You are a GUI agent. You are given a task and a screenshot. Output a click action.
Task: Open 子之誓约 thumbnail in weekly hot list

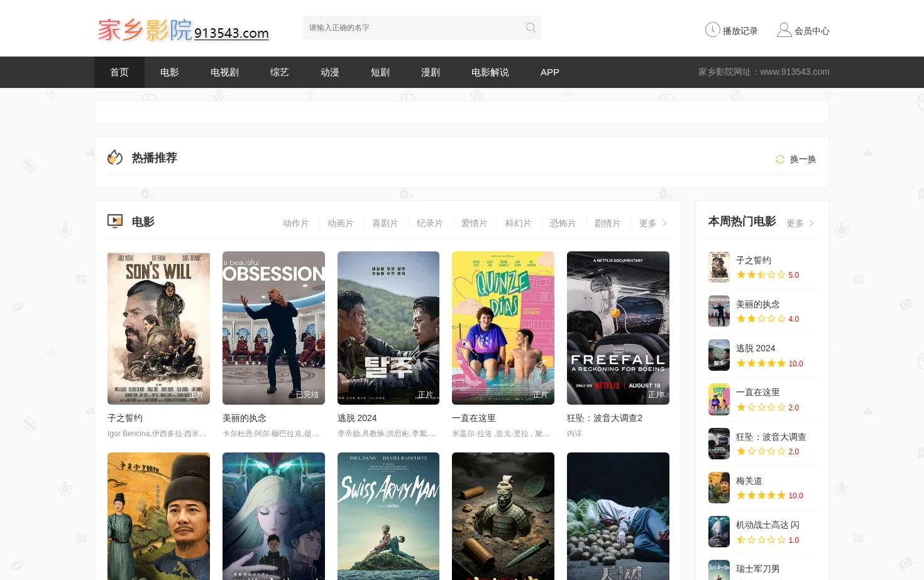coord(719,267)
